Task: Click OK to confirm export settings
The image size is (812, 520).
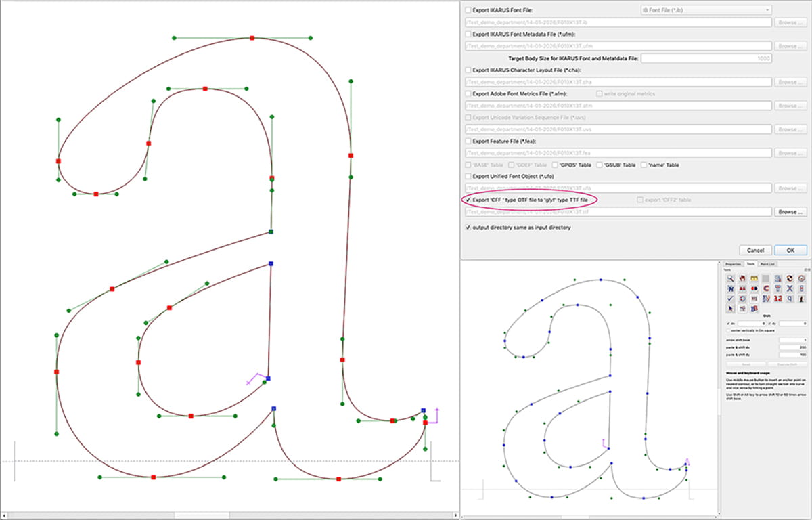Action: point(790,250)
